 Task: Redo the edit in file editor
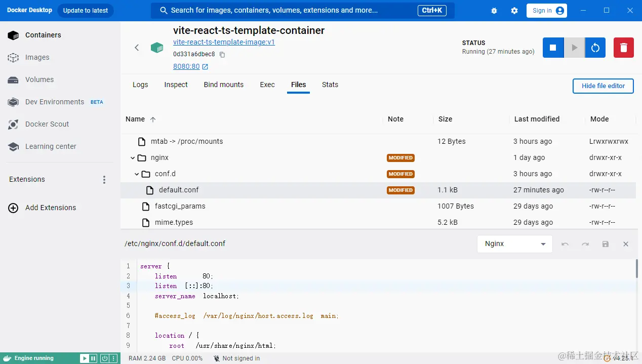585,244
